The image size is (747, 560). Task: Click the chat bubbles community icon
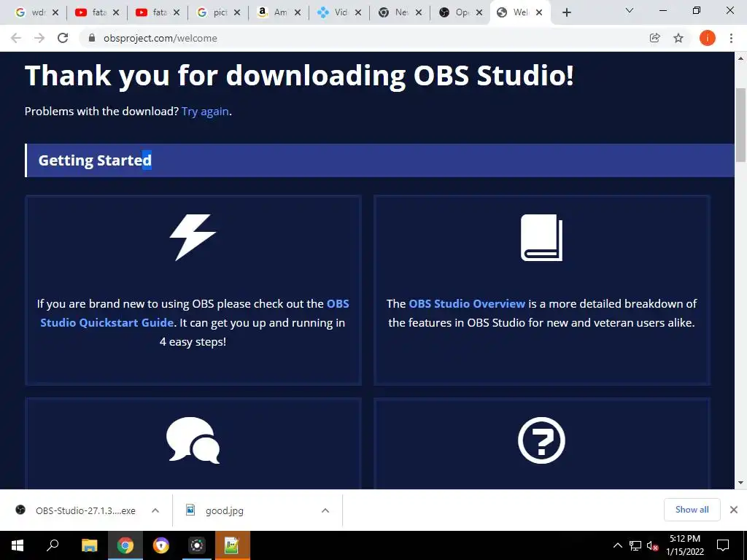pos(193,440)
